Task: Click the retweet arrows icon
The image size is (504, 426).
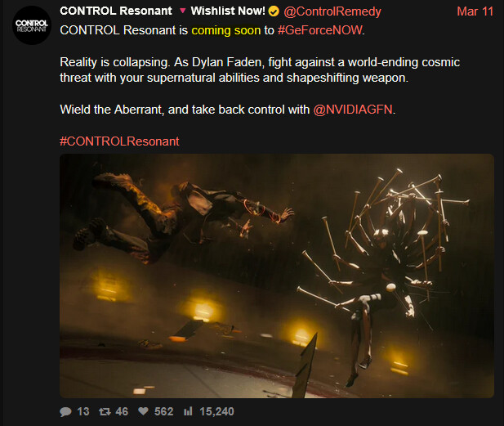Action: [x=105, y=411]
